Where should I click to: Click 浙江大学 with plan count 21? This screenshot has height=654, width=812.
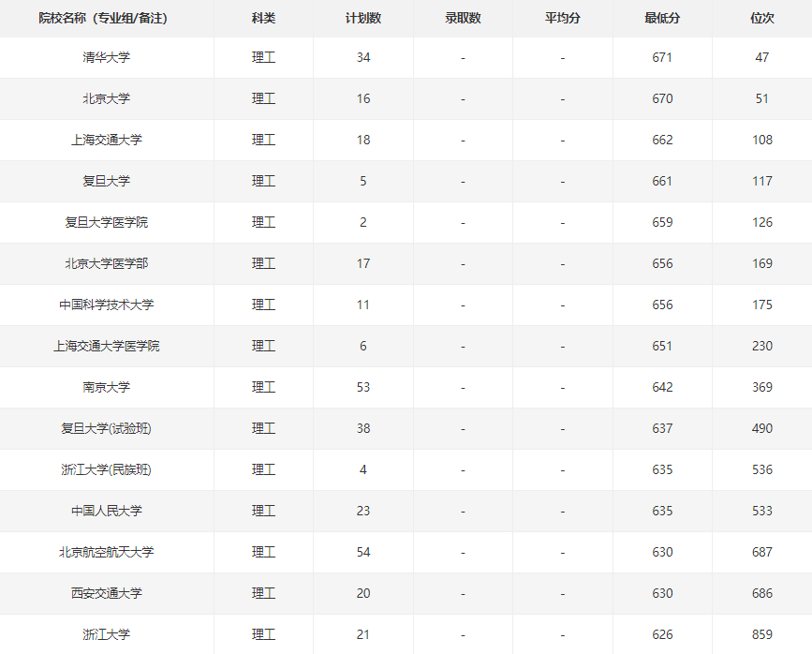click(106, 634)
